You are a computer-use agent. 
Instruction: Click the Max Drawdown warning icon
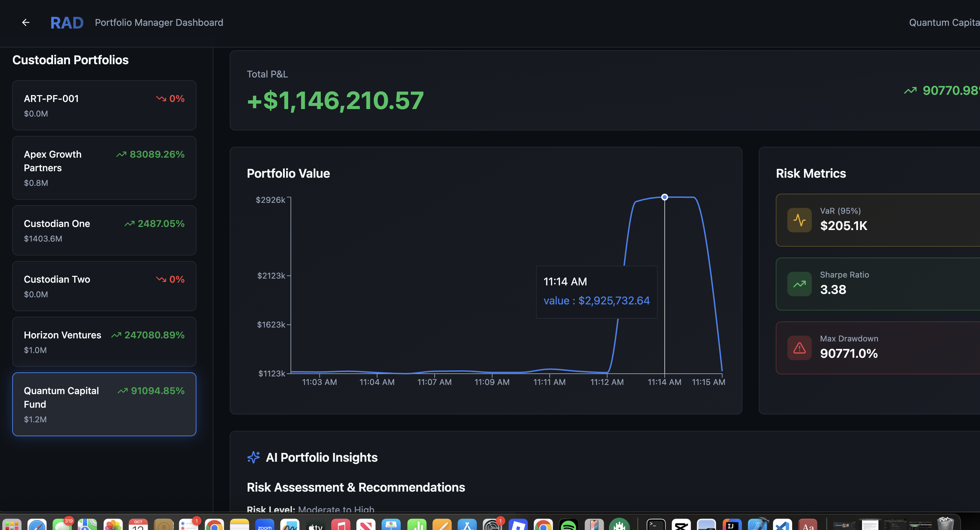click(799, 348)
